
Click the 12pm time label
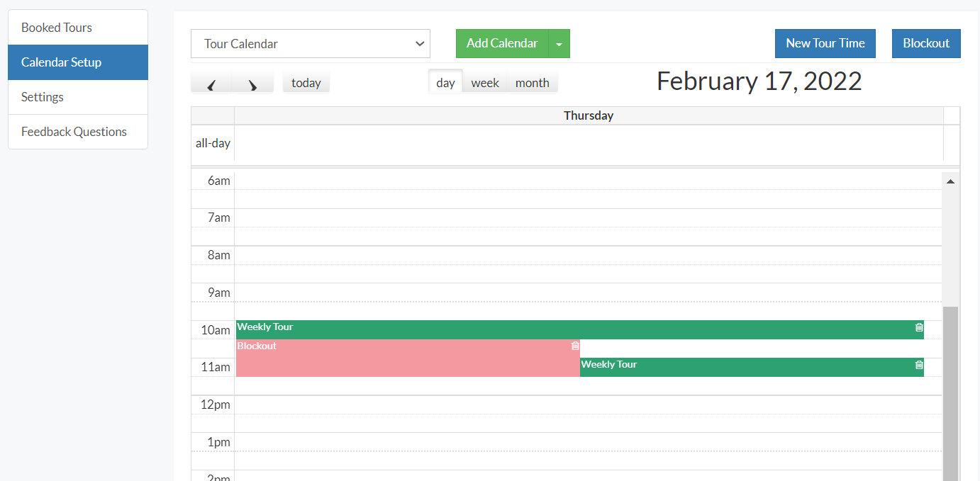pos(216,404)
